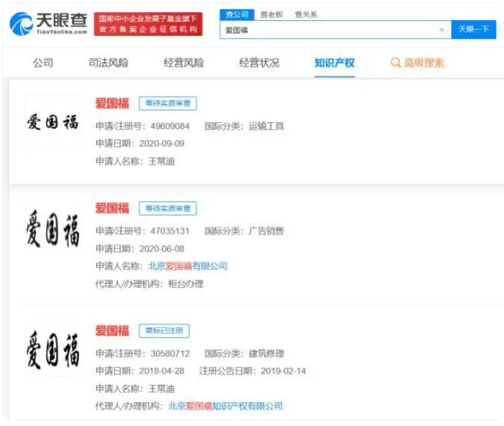The width and height of the screenshot is (504, 426).
Task: Select the 查公司 search tab
Action: (238, 14)
